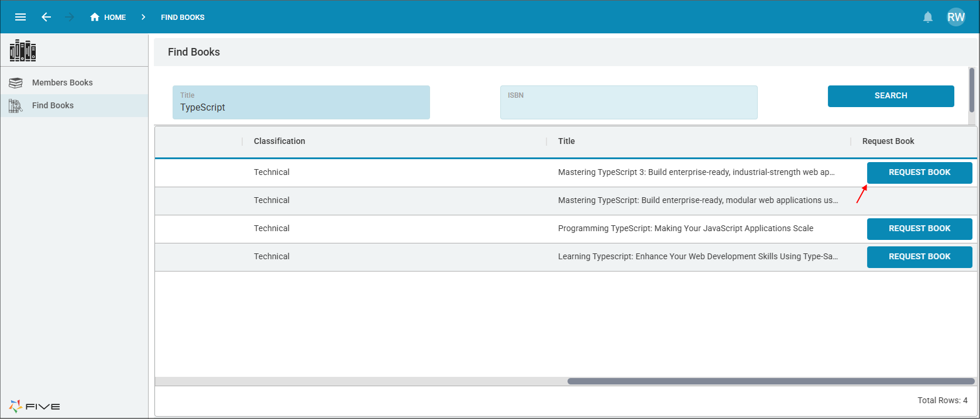The height and width of the screenshot is (419, 980).
Task: Click the Find Books breadcrumb in top bar
Action: (x=183, y=17)
